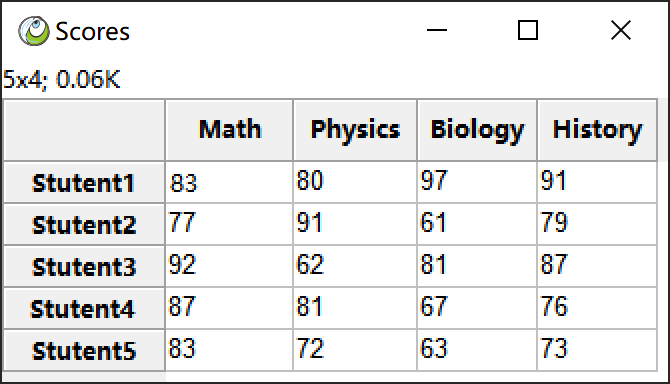Click the 5x4; 0.06K size label
This screenshot has height=384, width=670.
pyautogui.click(x=62, y=79)
